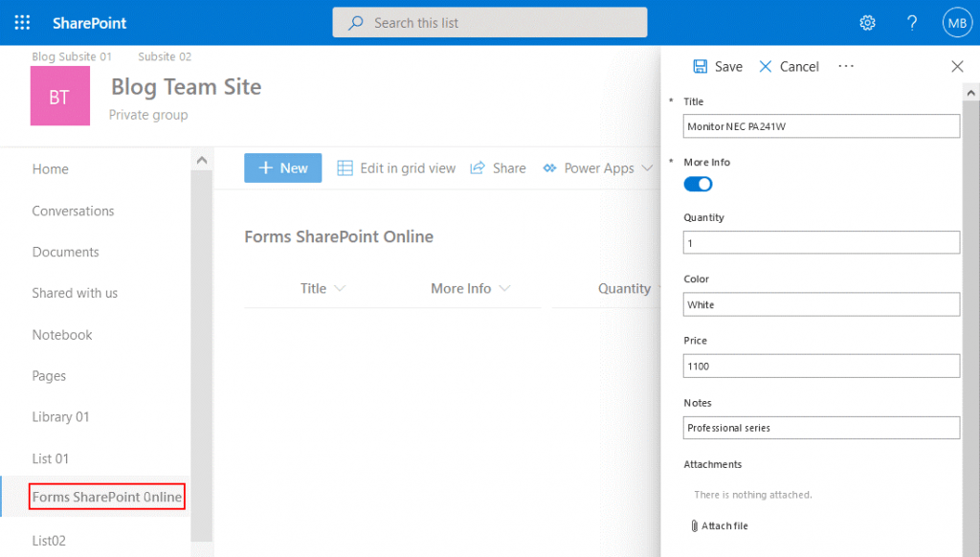Click the Share icon
980x557 pixels.
[x=477, y=167]
